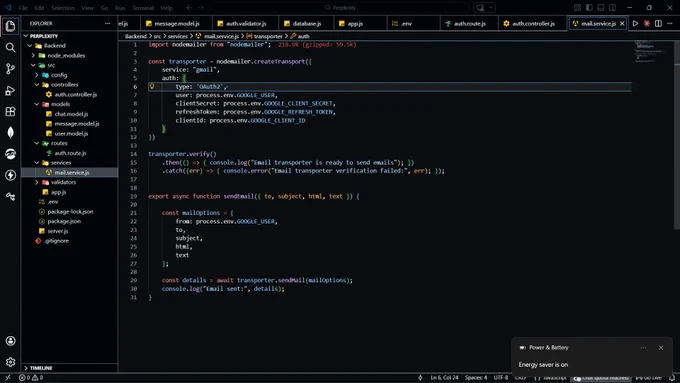Open the Terminal menu

pyautogui.click(x=143, y=8)
